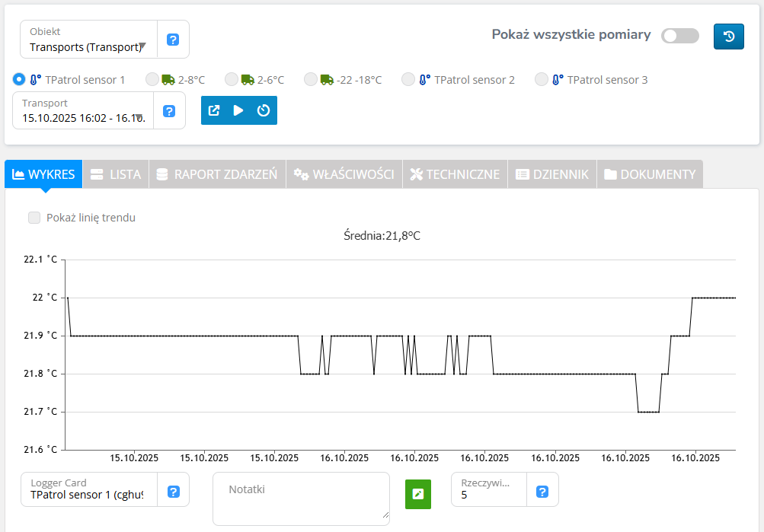
Task: Click the 21.7°C dip on chart line
Action: pyautogui.click(x=648, y=412)
